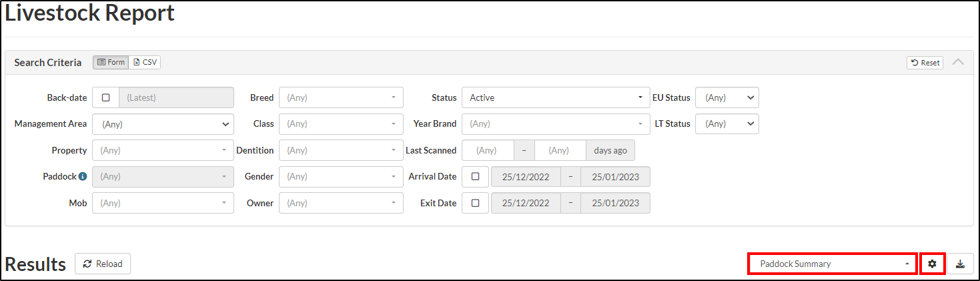Reset the search criteria
Image resolution: width=980 pixels, height=281 pixels.
point(925,63)
